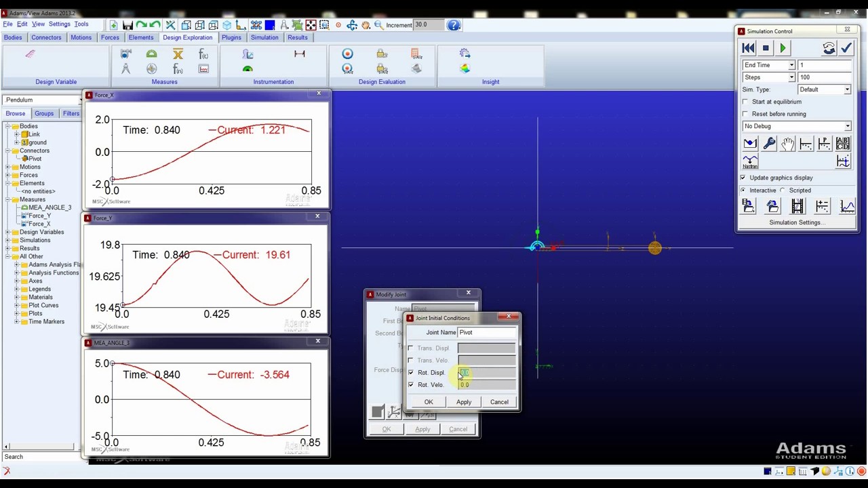Switch to the Results ribbon tab
This screenshot has height=488, width=868.
tap(297, 37)
